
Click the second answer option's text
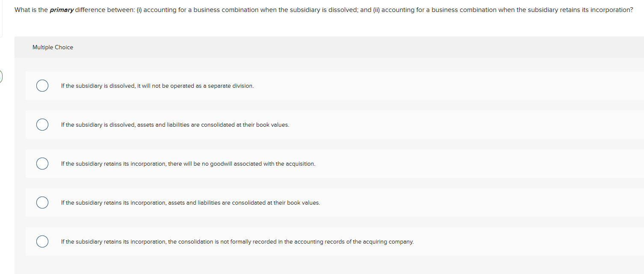point(175,125)
